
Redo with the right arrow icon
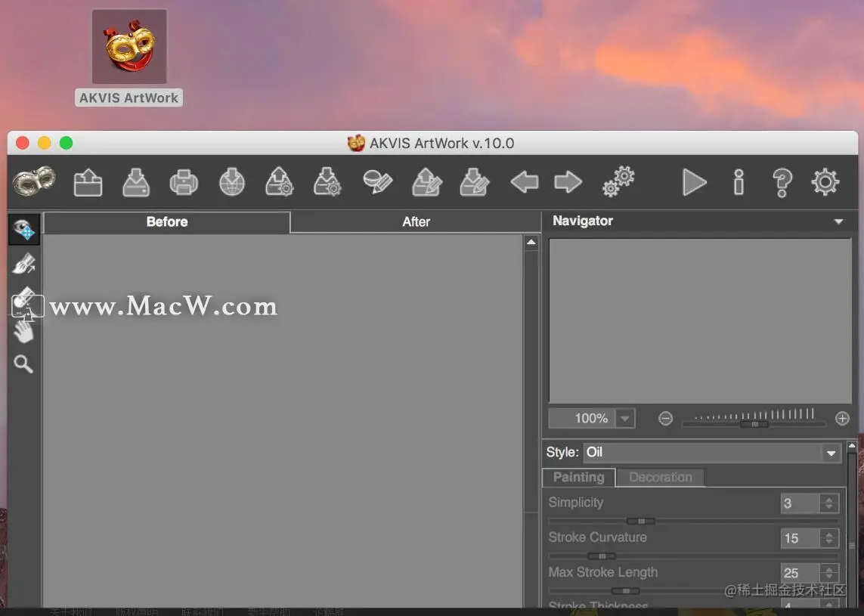568,182
